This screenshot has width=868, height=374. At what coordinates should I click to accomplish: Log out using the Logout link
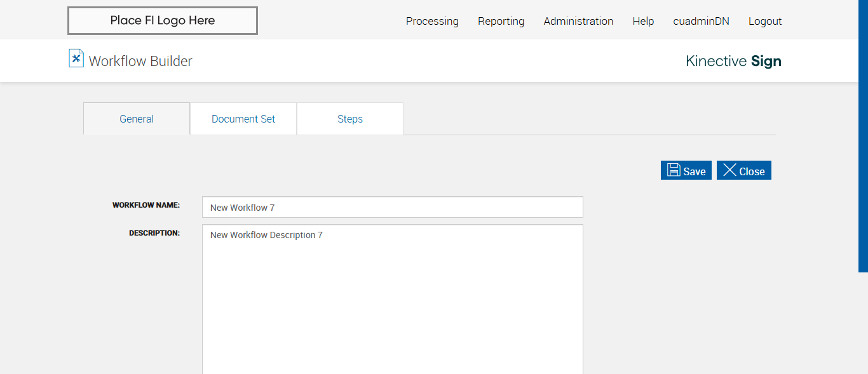(x=765, y=21)
